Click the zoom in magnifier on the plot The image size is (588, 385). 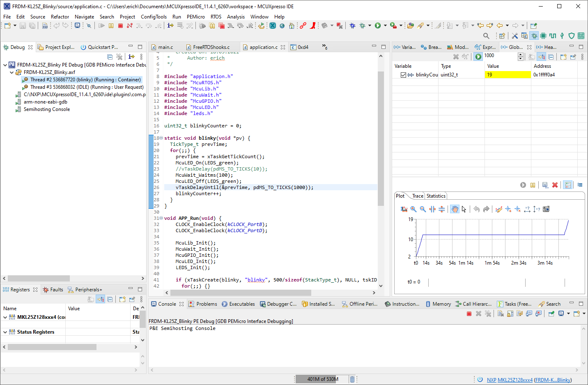[x=413, y=209]
